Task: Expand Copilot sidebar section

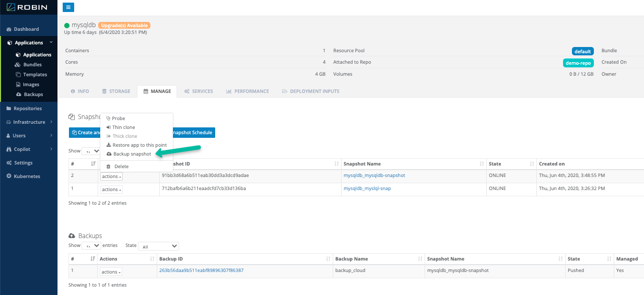Action: pos(29,149)
